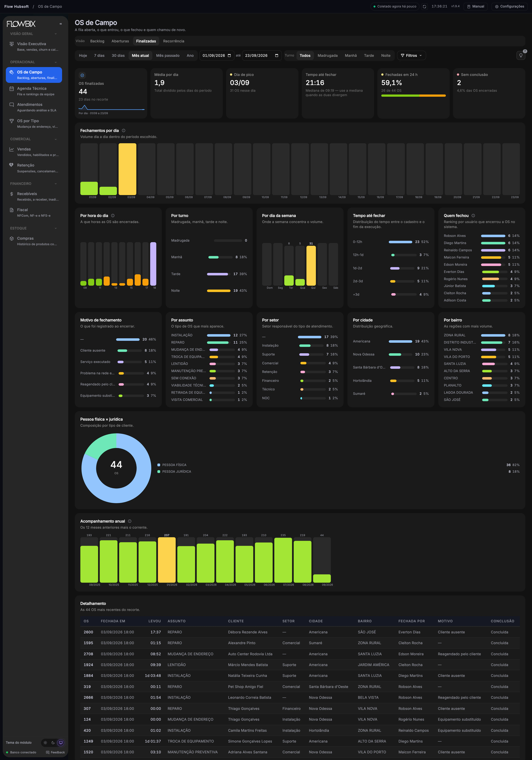Screen dimensions: 532x760
Task: Collapse the ESTOQUE sidebar section
Action: point(33,228)
